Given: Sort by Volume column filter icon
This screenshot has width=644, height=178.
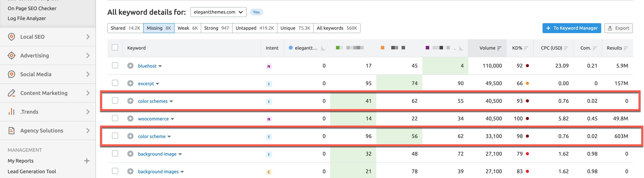Looking at the screenshot, I should (x=499, y=48).
